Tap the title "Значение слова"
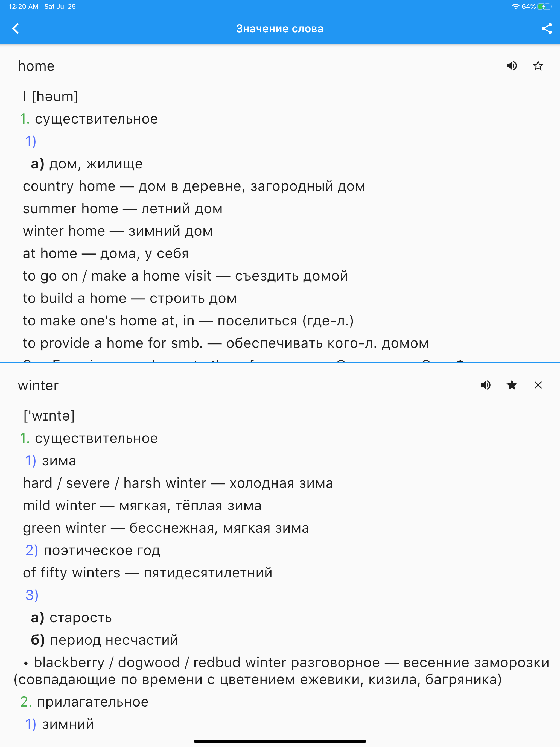 click(280, 28)
